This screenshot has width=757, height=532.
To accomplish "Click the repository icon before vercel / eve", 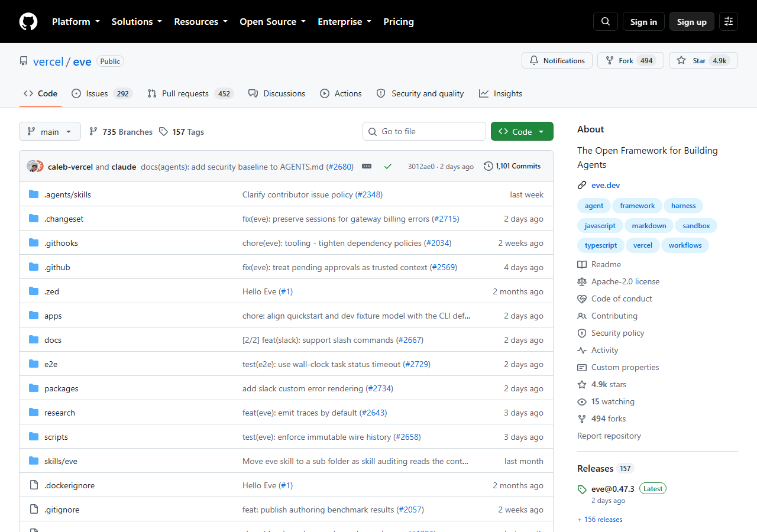I will click(24, 61).
